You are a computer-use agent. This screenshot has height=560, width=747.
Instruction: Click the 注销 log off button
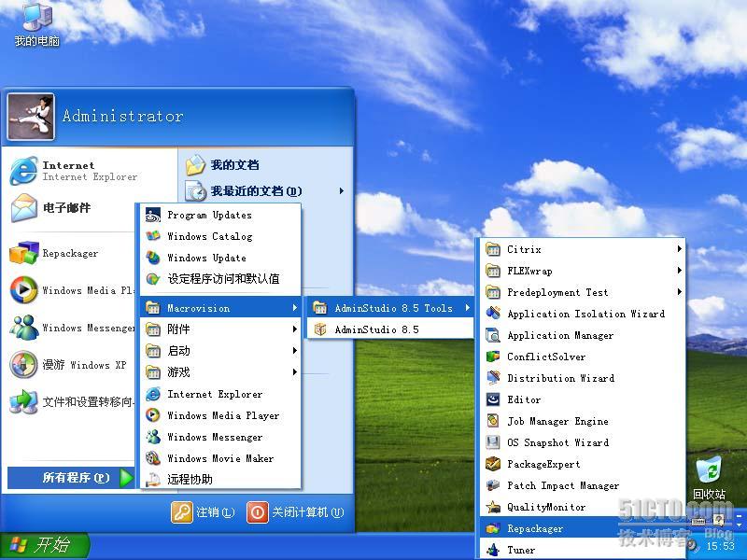click(204, 512)
